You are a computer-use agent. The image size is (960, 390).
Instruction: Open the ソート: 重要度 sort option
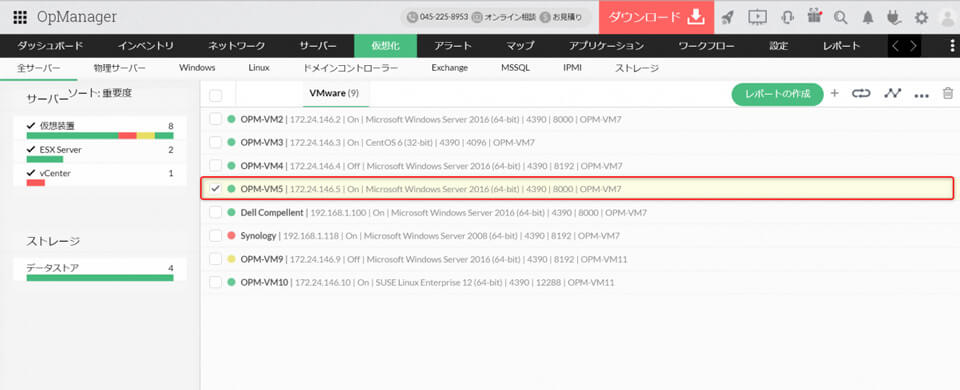tap(99, 93)
